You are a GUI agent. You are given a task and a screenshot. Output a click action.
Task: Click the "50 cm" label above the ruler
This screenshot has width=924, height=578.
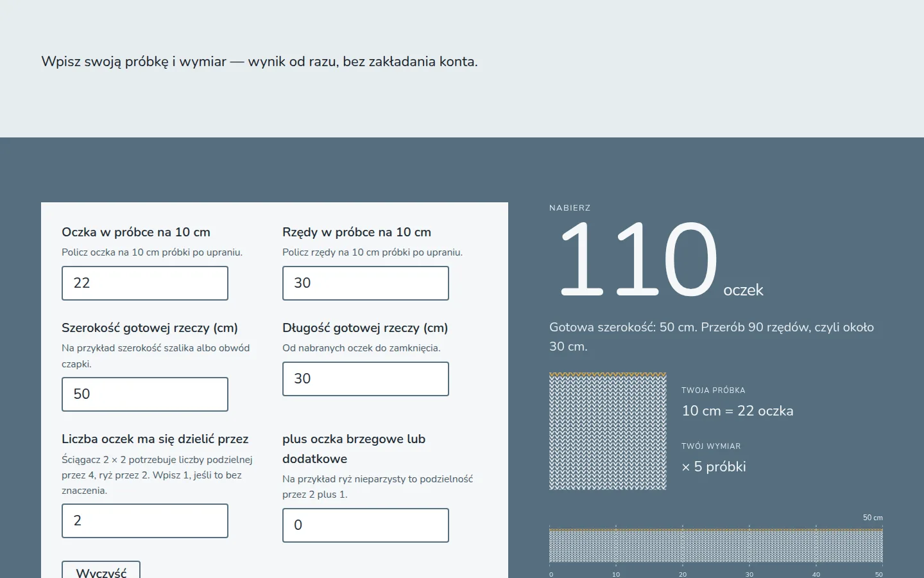(873, 518)
